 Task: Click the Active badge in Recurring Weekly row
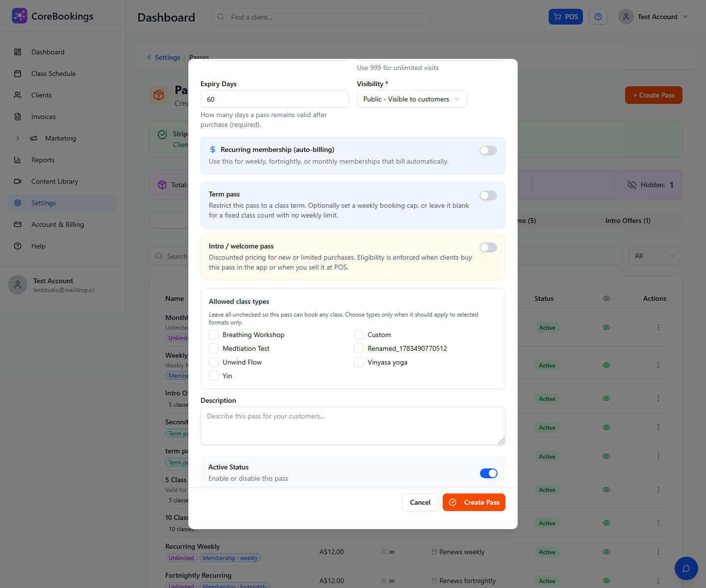[547, 552]
